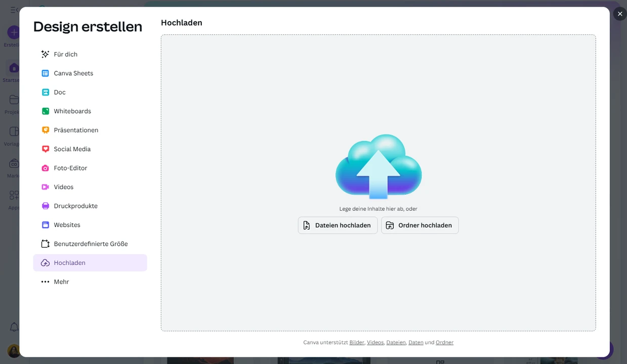Click the 'Lege deine Inhalte hier ab' text
This screenshot has height=364, width=627.
click(x=378, y=209)
